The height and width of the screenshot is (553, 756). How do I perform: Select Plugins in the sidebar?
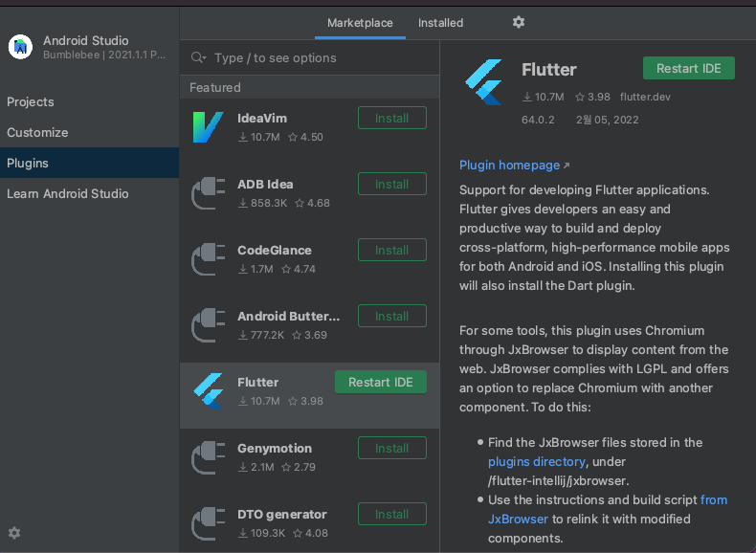pos(89,163)
